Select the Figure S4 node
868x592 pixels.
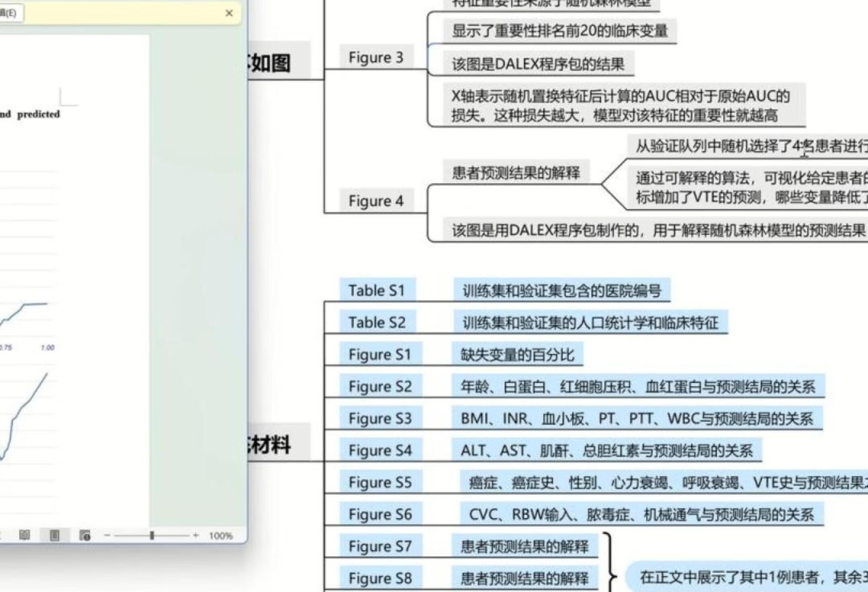380,450
